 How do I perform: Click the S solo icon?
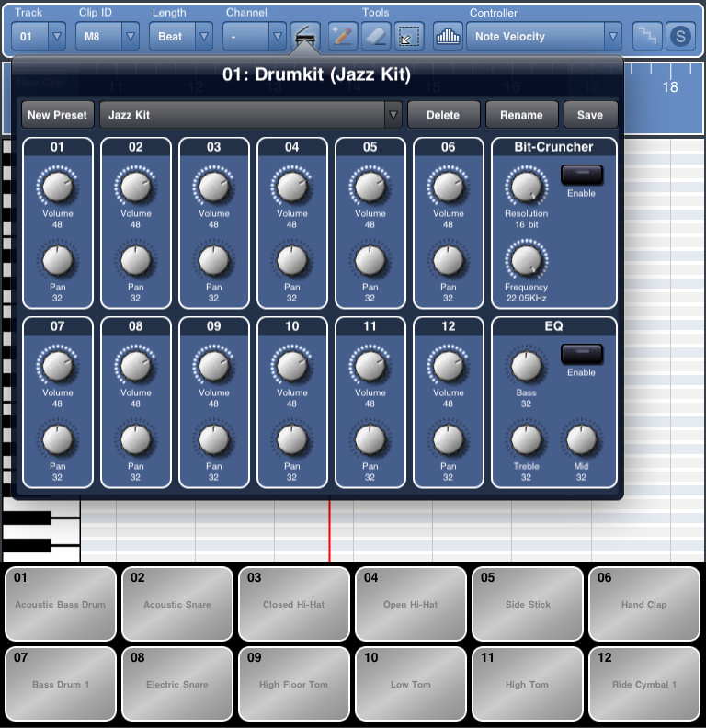680,36
